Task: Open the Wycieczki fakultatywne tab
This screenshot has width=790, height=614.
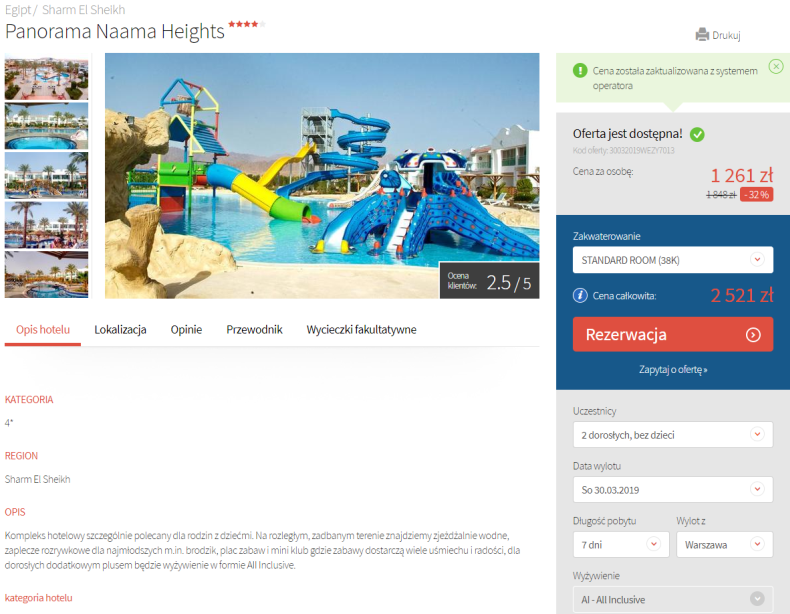Action: coord(361,329)
